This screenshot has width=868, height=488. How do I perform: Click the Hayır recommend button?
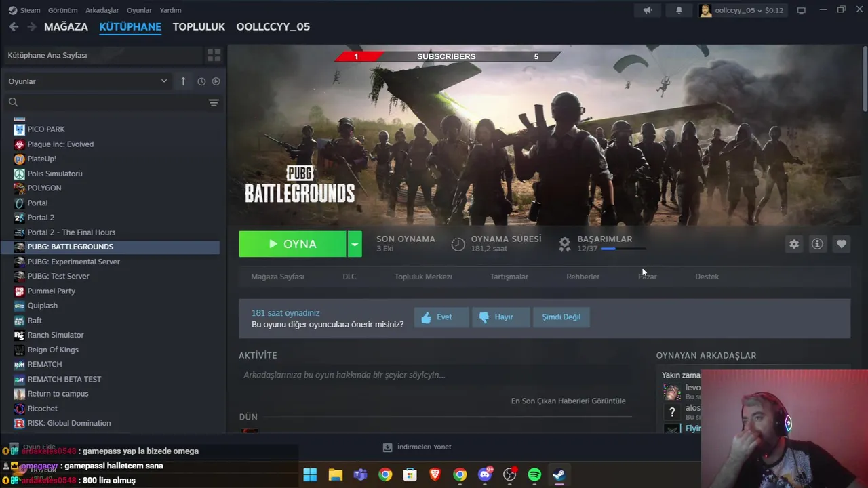[500, 317]
